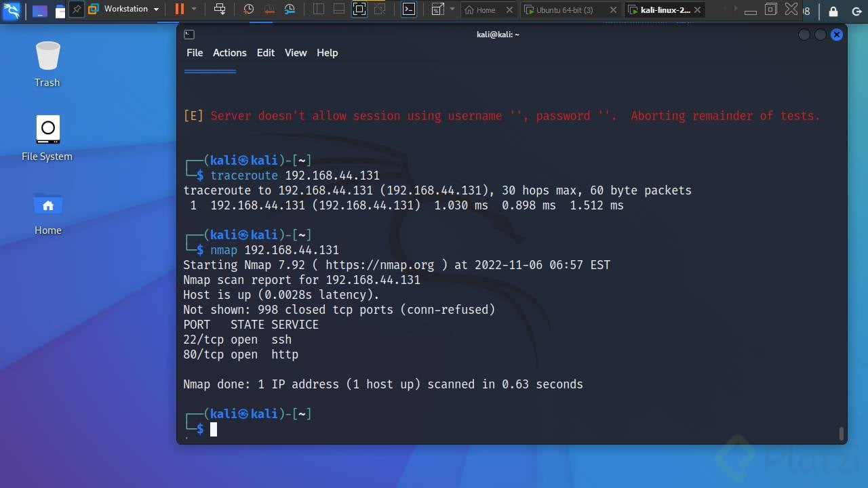868x488 pixels.
Task: Open the terminal Edit menu
Action: 266,53
